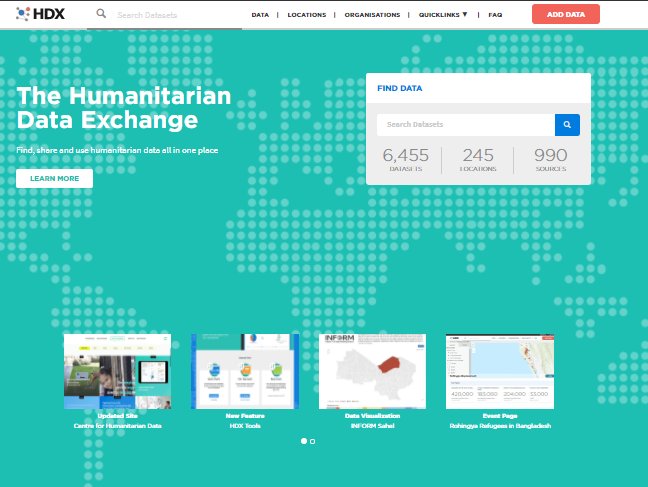Click the header search magnifier icon

[x=101, y=14]
